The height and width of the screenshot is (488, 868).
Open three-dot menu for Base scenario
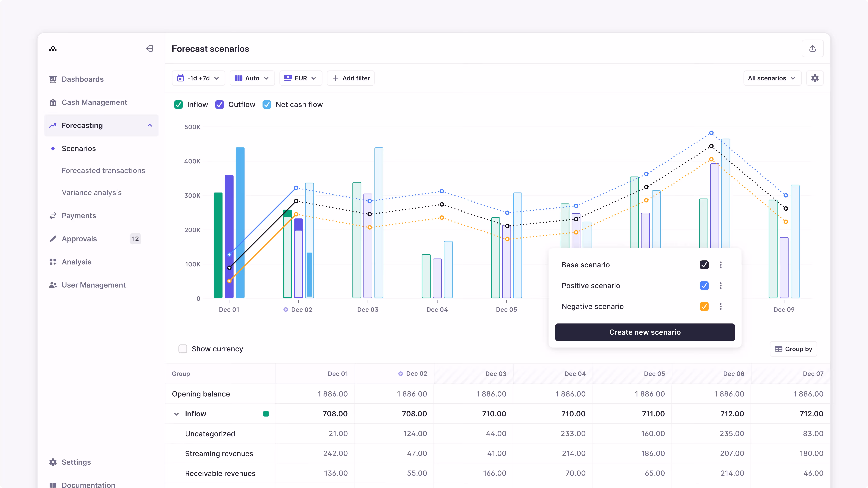pos(720,265)
